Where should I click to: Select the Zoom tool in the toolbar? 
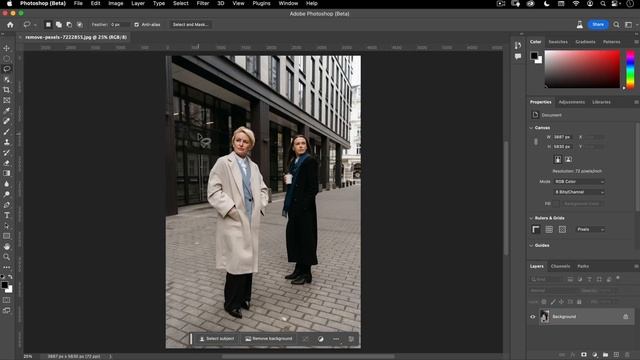(x=7, y=257)
